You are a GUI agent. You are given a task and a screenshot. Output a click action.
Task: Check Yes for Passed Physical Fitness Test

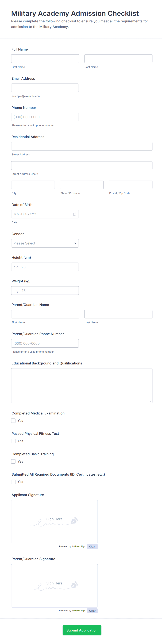13,441
